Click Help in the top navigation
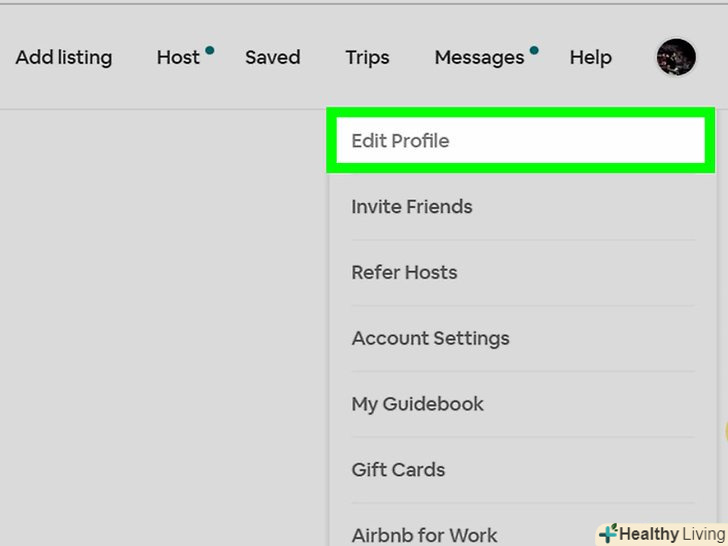Viewport: 728px width, 546px height. click(590, 58)
